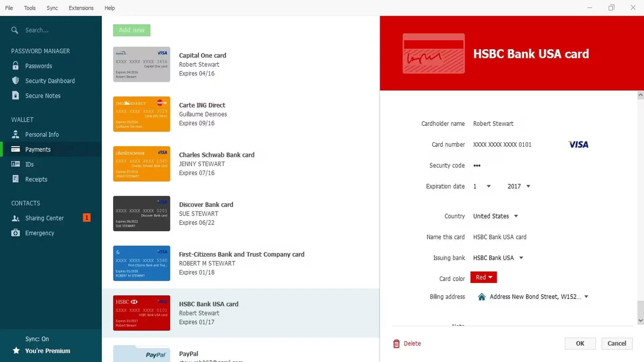Click the search magnifier icon
Viewport: 644px width, 362px height.
click(15, 30)
